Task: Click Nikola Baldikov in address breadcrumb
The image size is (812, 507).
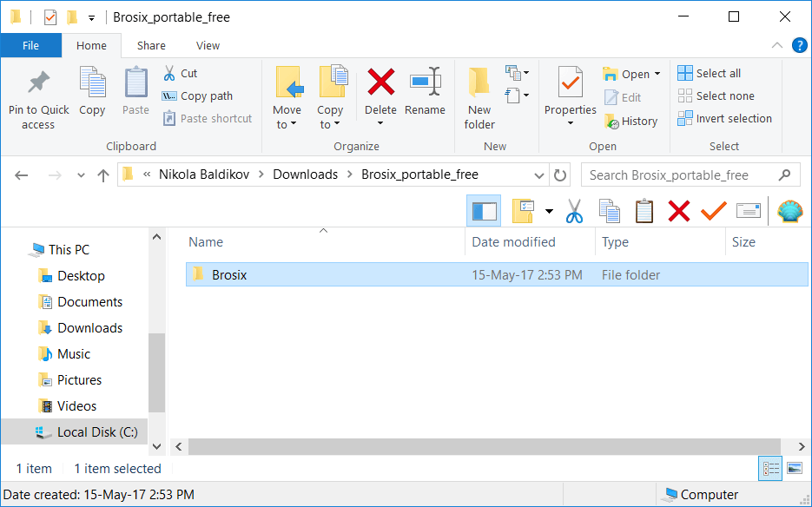Action: point(204,174)
